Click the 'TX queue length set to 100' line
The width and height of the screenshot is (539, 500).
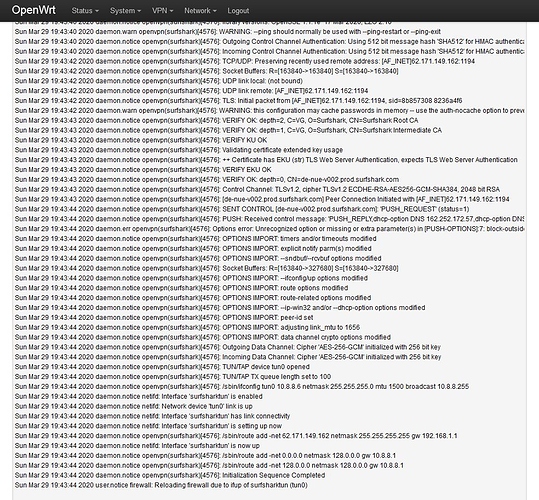[173, 377]
